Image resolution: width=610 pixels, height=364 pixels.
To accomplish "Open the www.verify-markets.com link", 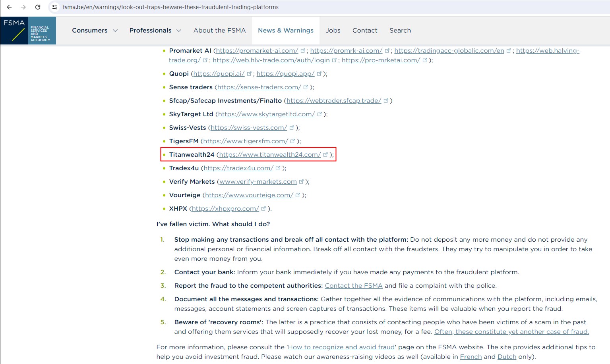I will pyautogui.click(x=258, y=182).
